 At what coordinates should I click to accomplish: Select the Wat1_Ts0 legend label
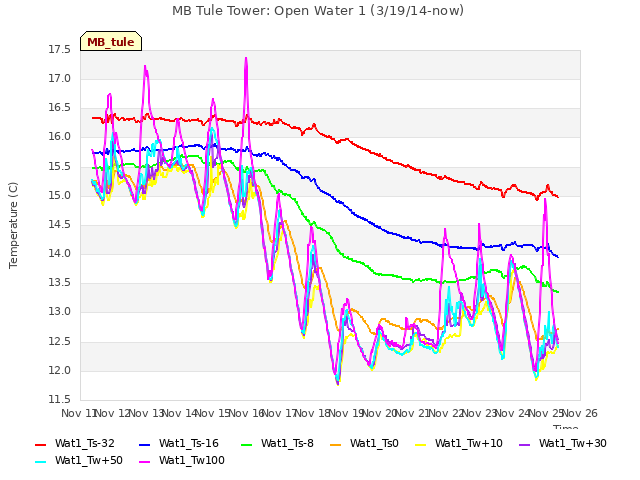click(374, 443)
